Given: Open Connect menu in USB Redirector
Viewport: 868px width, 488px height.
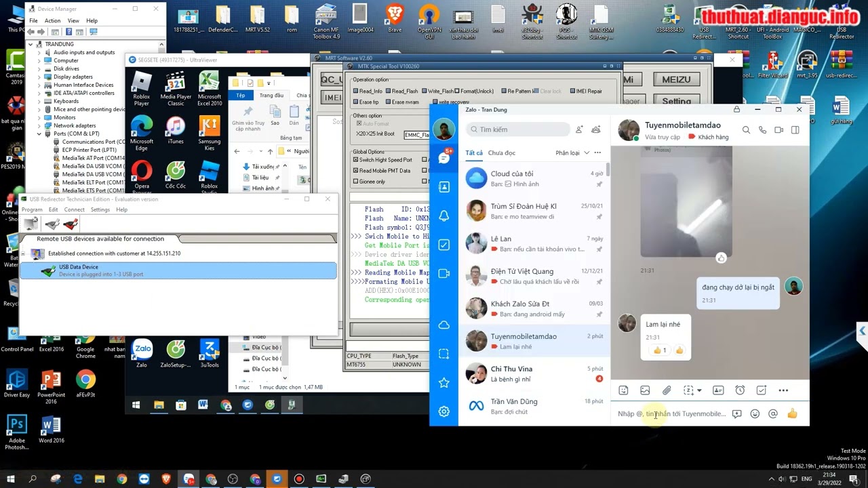Looking at the screenshot, I should (74, 209).
